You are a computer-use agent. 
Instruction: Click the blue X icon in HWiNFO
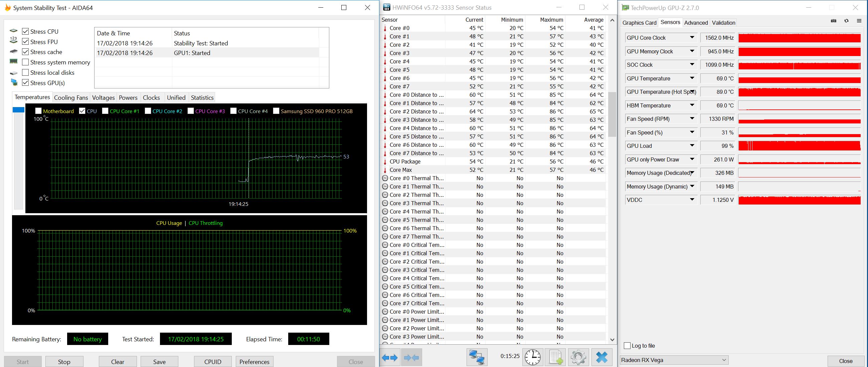tap(602, 358)
